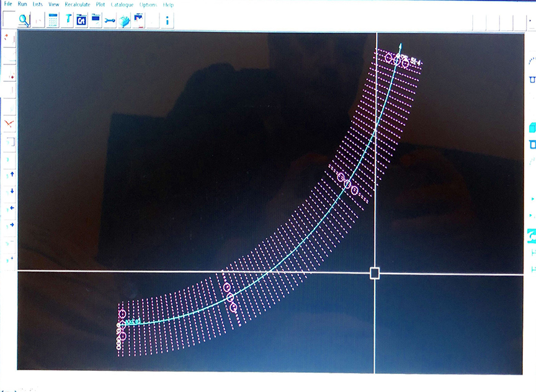Select the wrench settings tool icon
Screen dimensions: 536x392
110,20
